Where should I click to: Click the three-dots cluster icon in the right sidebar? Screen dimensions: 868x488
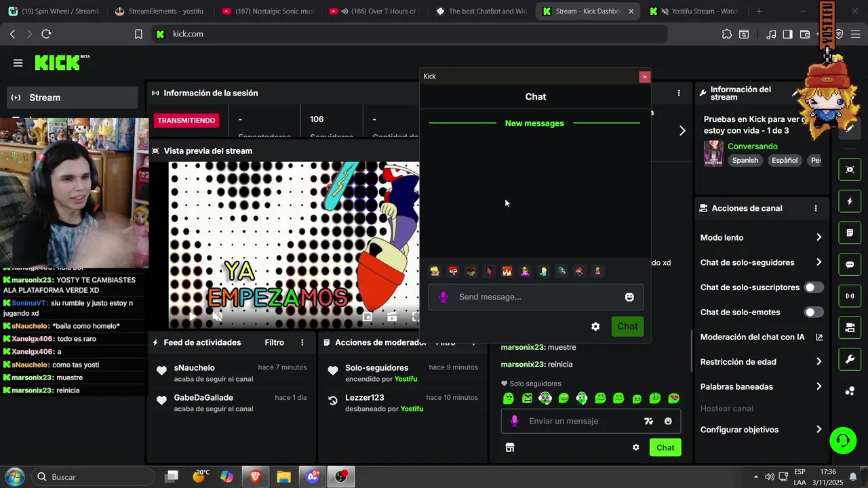[850, 391]
